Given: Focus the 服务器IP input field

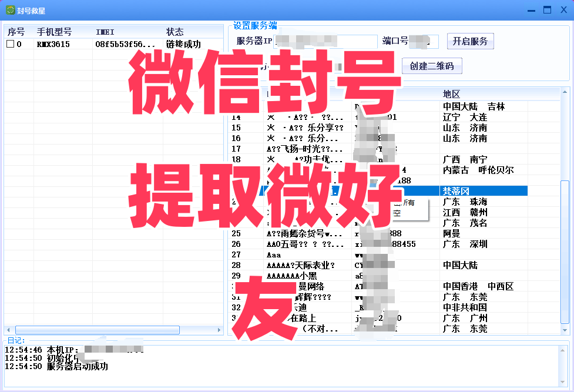Looking at the screenshot, I should (x=325, y=41).
